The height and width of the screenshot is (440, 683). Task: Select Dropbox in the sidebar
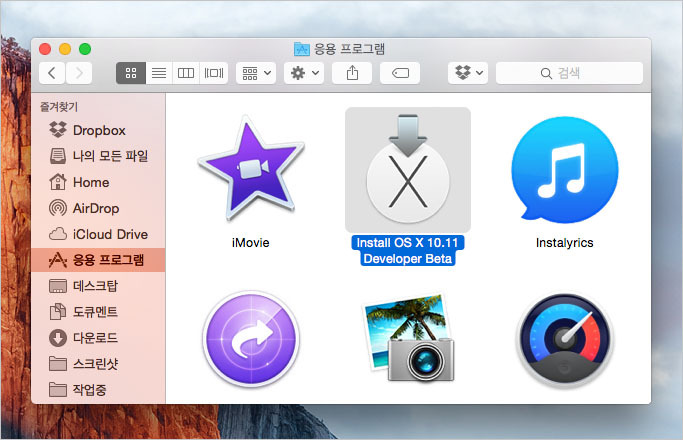pos(98,130)
